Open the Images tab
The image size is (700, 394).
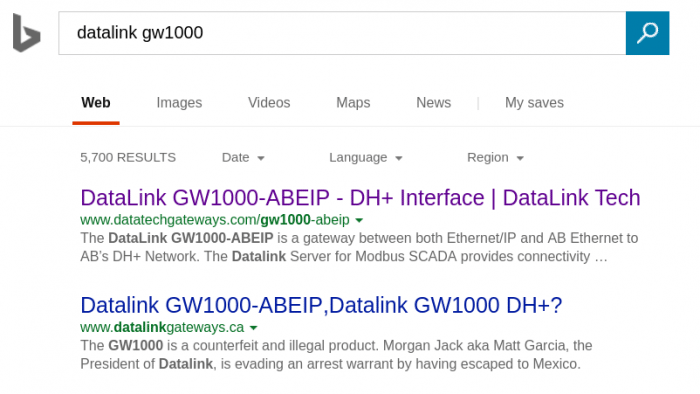[179, 103]
